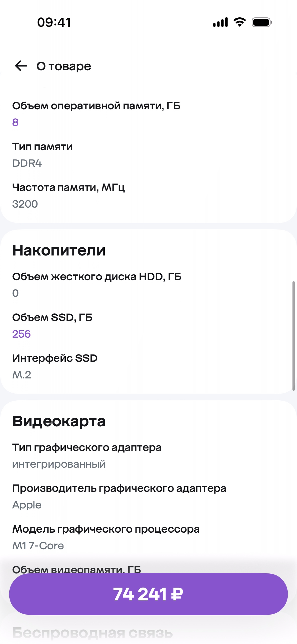Select the интегрированный adapter type value
Viewport: 297px width, 644px height.
[x=59, y=464]
